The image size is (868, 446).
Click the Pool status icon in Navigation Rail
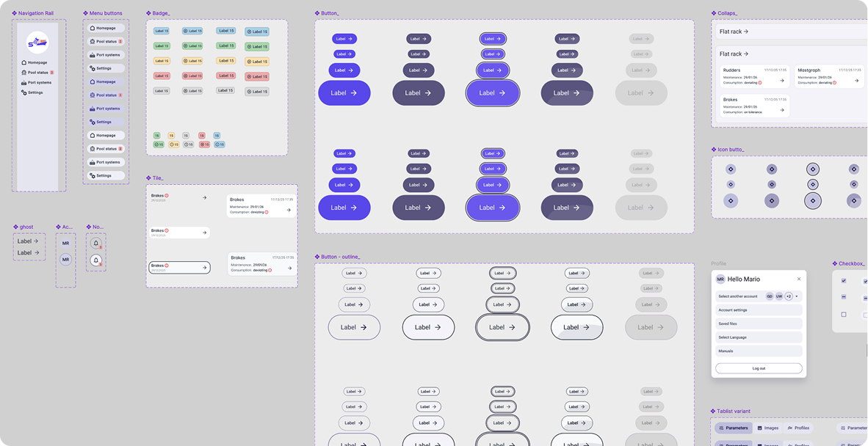click(x=23, y=72)
